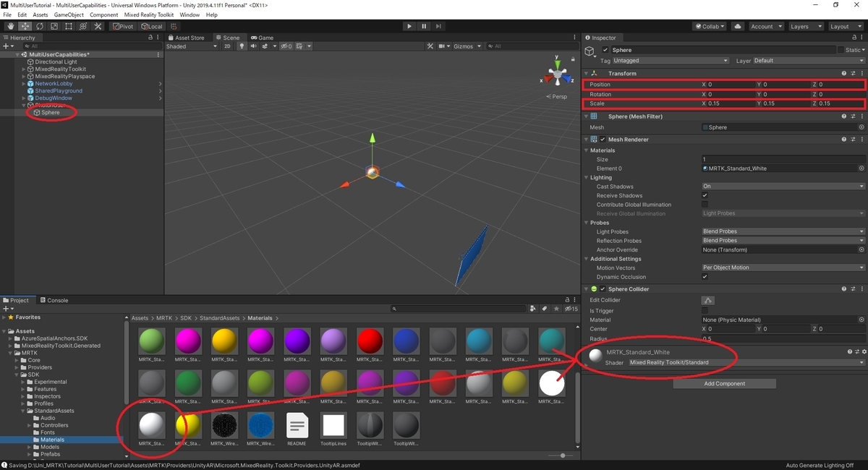Open the Mixed Reality Toolkit menu
The width and height of the screenshot is (868, 470).
pyautogui.click(x=150, y=14)
